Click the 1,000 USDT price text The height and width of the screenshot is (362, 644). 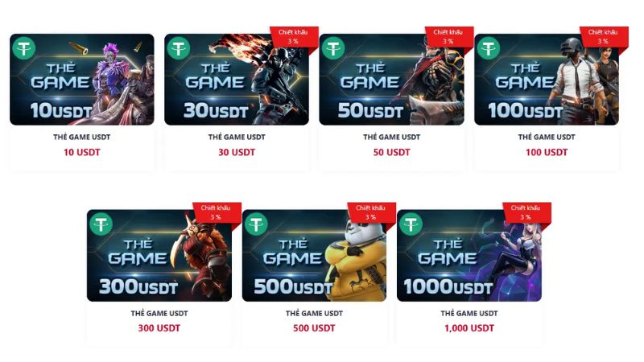point(469,328)
